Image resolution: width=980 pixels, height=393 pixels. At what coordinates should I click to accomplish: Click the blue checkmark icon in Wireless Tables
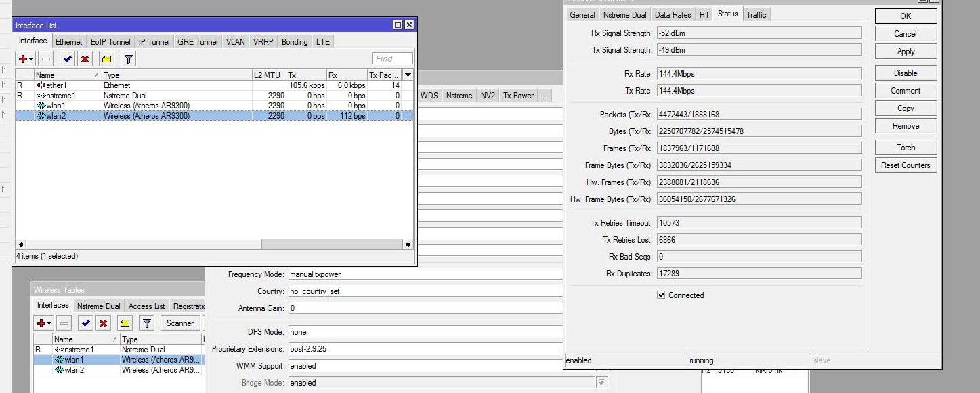[x=85, y=323]
